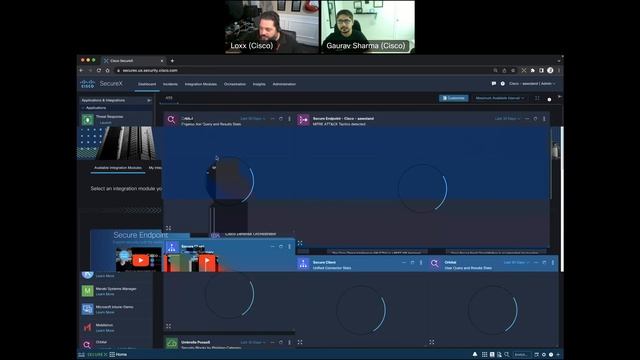
Task: Collapse the Applications & Integrations panel
Action: (149, 100)
